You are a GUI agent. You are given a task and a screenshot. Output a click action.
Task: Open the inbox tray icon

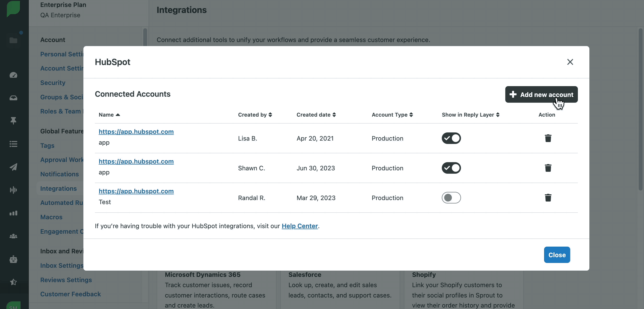(13, 98)
